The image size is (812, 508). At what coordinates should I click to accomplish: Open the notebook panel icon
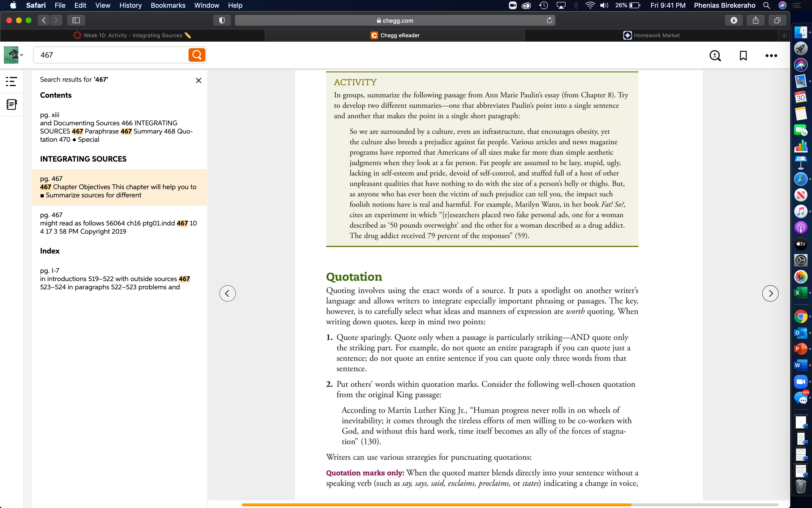tap(11, 105)
